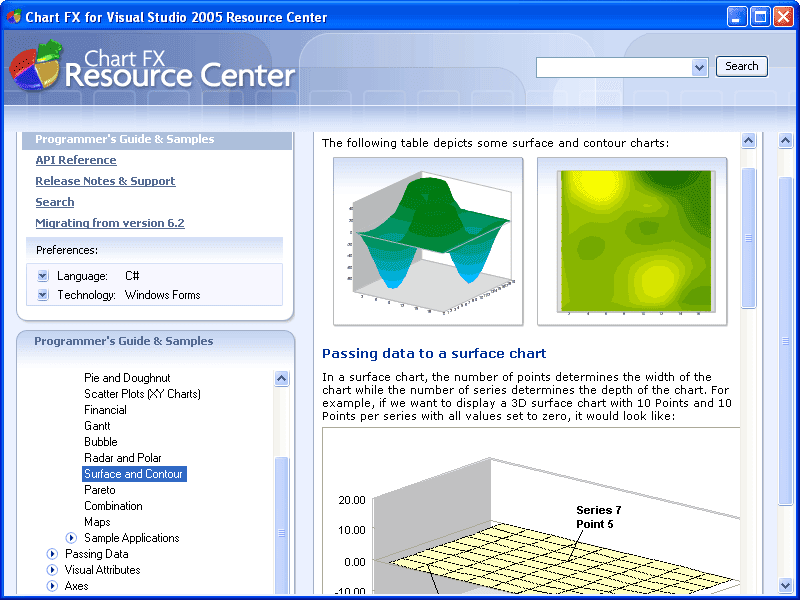Click the Series 7 Point 5 chart label
Viewport: 800px width, 600px height.
click(x=598, y=517)
